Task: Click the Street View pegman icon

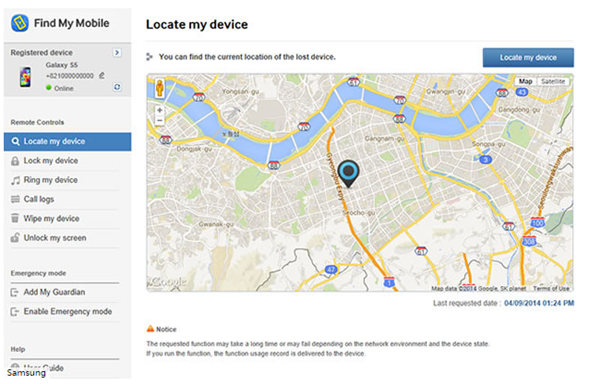Action: 160,88
